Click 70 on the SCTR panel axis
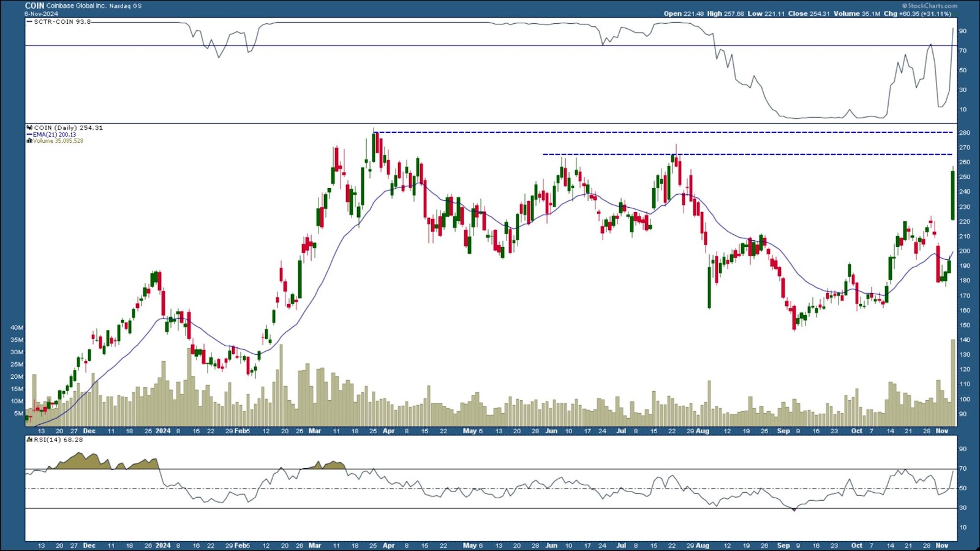The height and width of the screenshot is (551, 980). pyautogui.click(x=963, y=51)
